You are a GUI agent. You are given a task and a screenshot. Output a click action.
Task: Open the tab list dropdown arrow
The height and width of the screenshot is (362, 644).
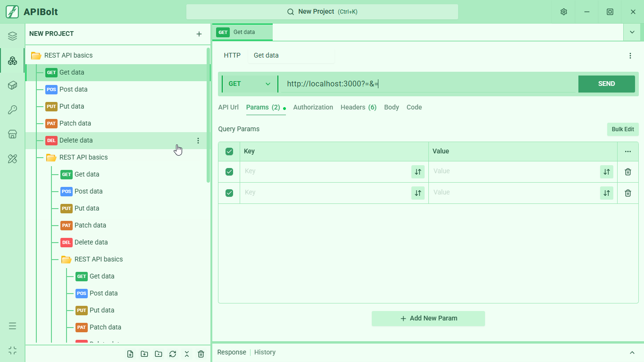tap(632, 32)
